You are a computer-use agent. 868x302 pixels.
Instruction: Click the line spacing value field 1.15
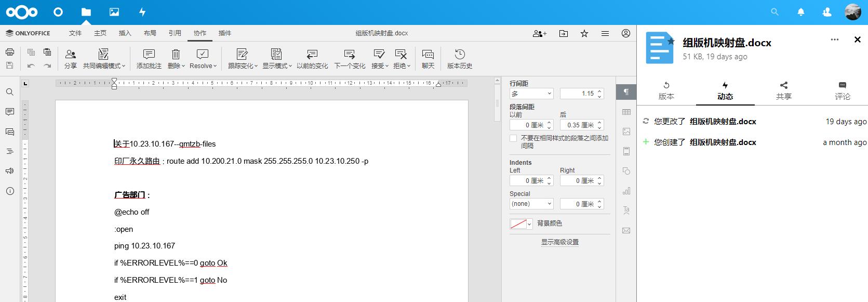(582, 94)
